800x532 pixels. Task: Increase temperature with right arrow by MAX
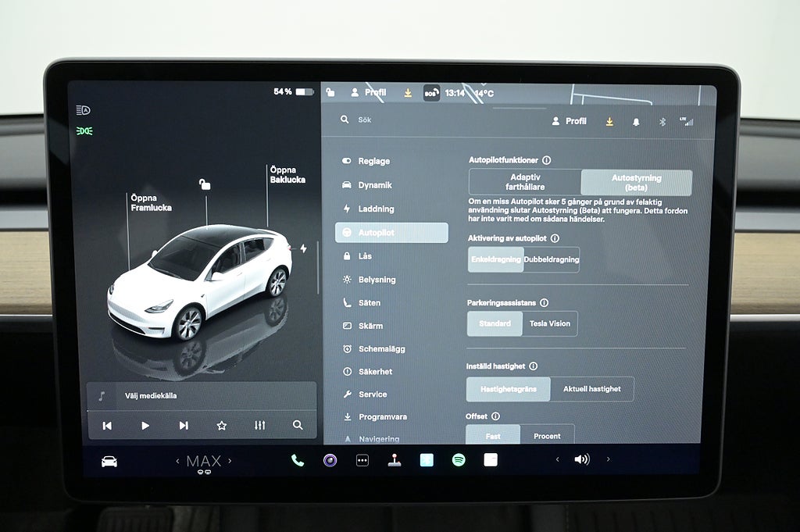(x=229, y=461)
